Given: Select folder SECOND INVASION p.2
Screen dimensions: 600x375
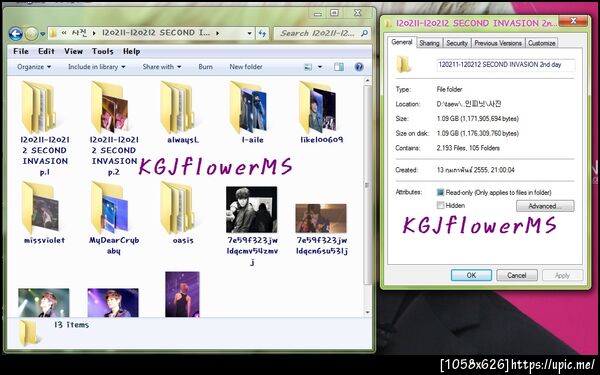Looking at the screenshot, I should tap(114, 128).
